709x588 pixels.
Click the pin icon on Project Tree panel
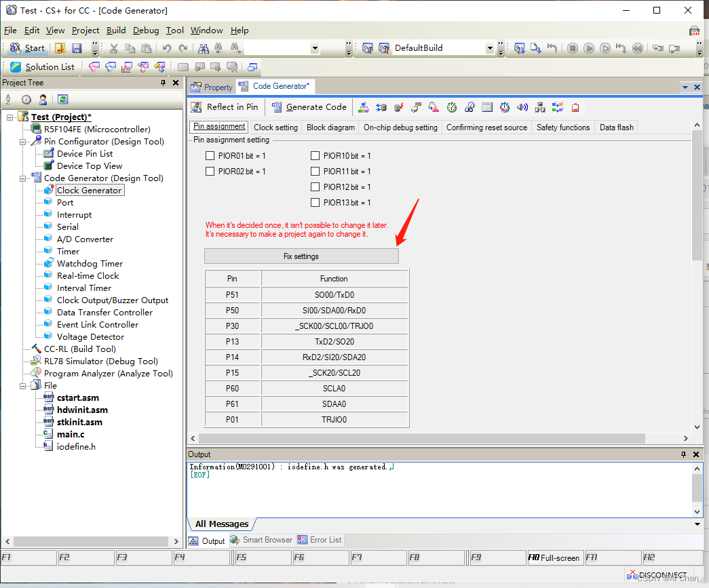pyautogui.click(x=164, y=83)
